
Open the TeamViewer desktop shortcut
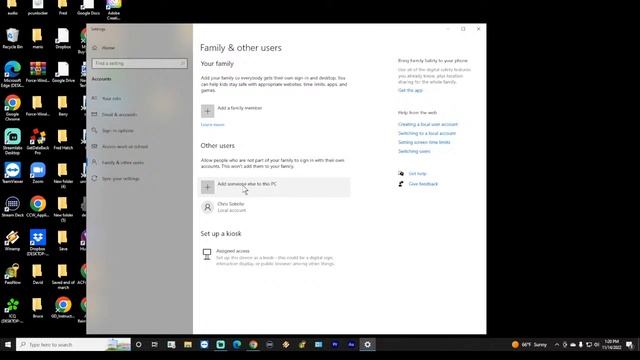pos(13,173)
